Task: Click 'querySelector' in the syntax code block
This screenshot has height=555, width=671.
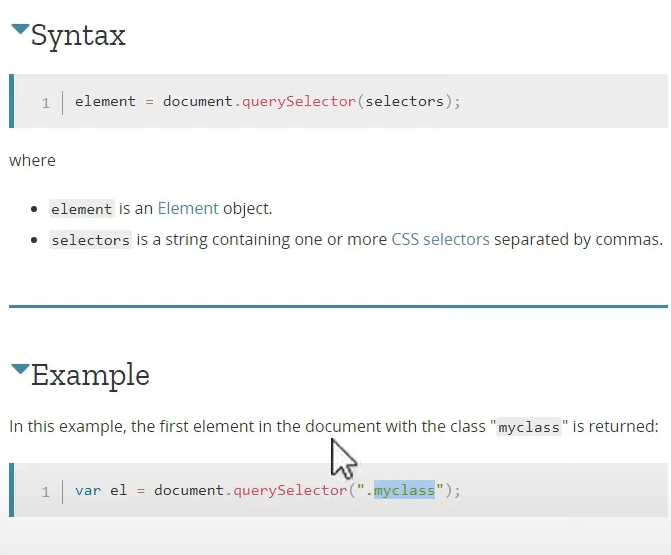Action: click(x=299, y=101)
